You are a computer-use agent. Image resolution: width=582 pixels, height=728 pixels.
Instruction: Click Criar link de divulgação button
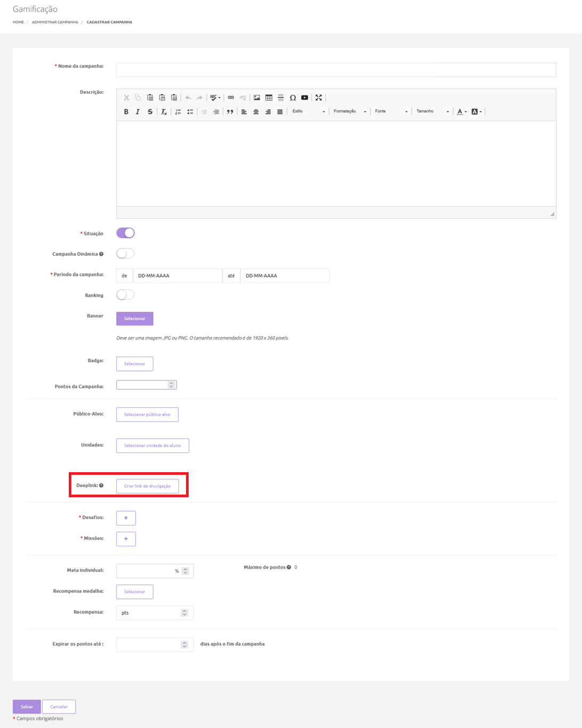(148, 486)
